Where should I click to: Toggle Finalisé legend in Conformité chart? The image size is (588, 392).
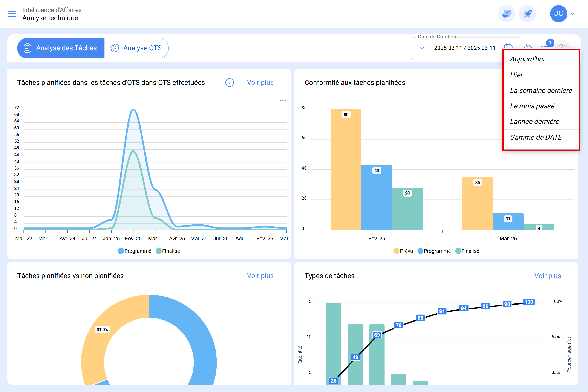(467, 251)
